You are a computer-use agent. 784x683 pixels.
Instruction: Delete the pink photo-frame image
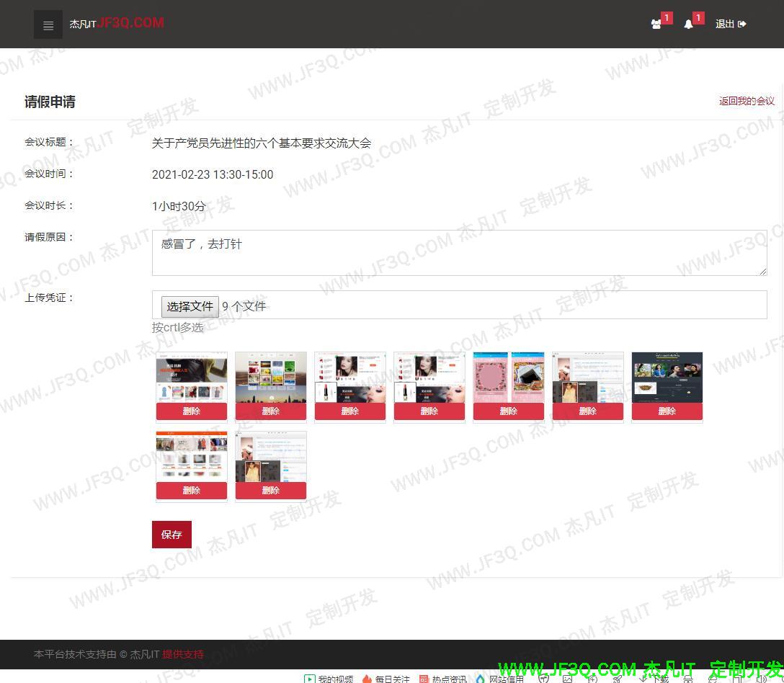point(509,411)
